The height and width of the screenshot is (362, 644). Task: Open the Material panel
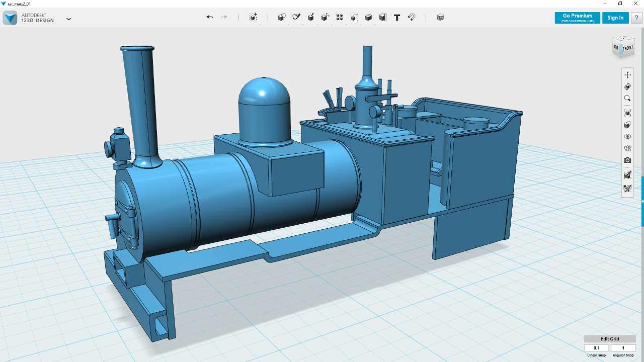[441, 17]
